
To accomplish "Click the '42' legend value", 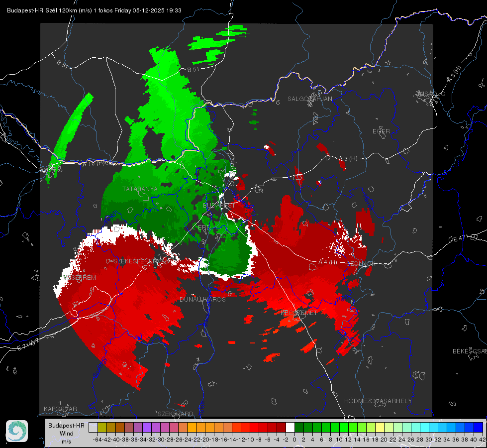I will click(x=483, y=440).
